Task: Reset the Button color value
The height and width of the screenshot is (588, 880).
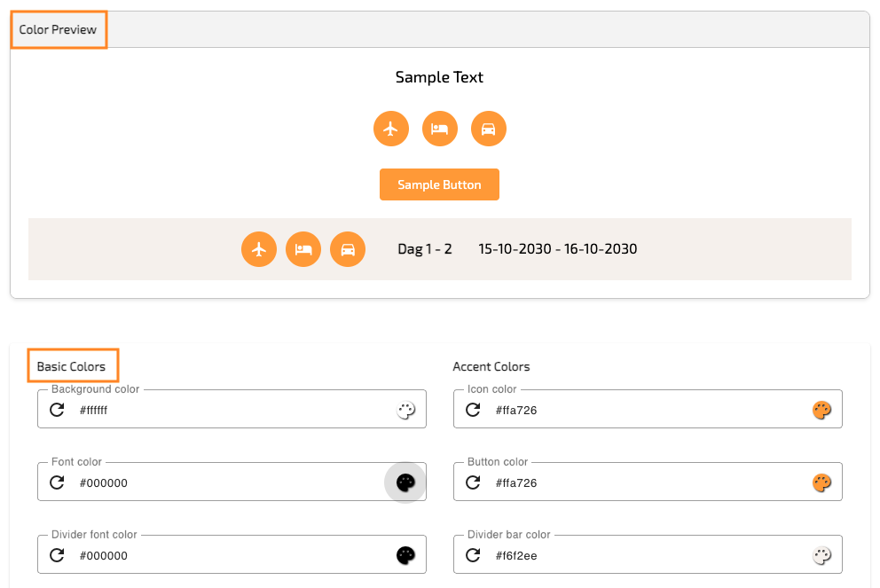Action: 473,482
